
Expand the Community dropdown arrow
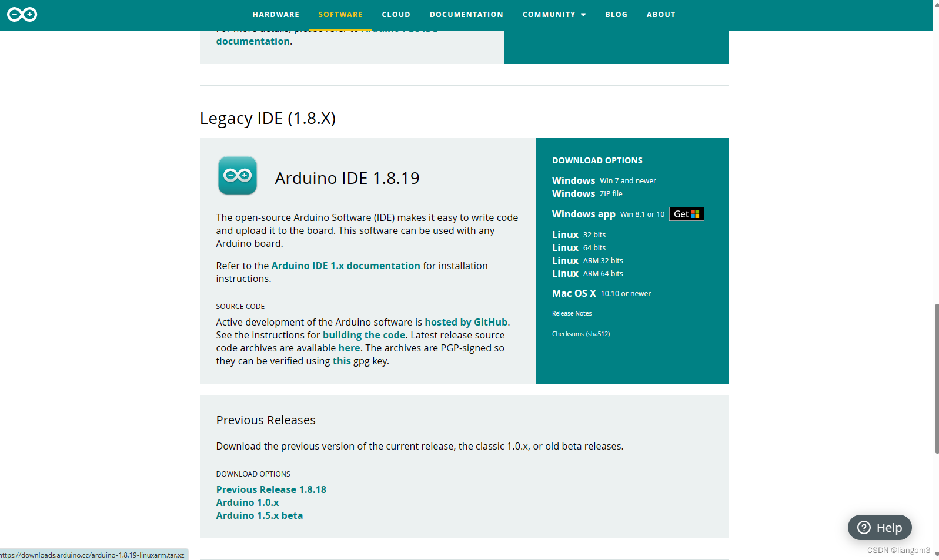click(x=583, y=15)
